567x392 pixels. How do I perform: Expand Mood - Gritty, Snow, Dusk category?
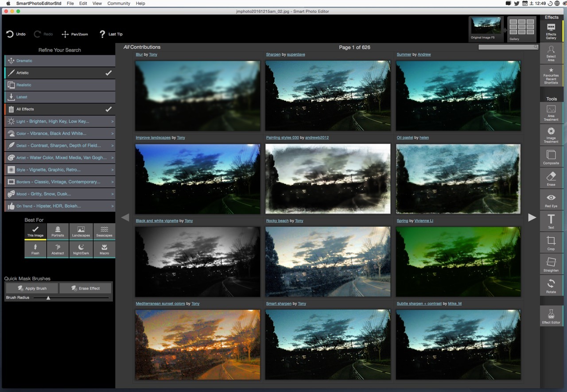pyautogui.click(x=60, y=194)
